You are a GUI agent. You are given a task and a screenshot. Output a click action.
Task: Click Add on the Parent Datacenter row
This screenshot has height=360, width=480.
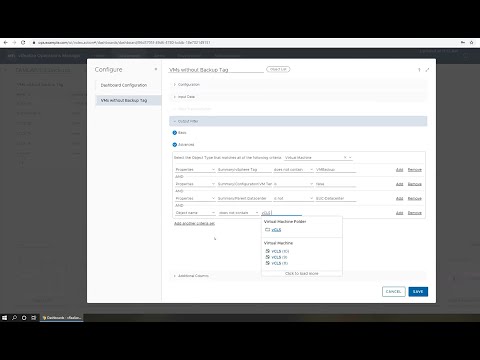pyautogui.click(x=399, y=198)
